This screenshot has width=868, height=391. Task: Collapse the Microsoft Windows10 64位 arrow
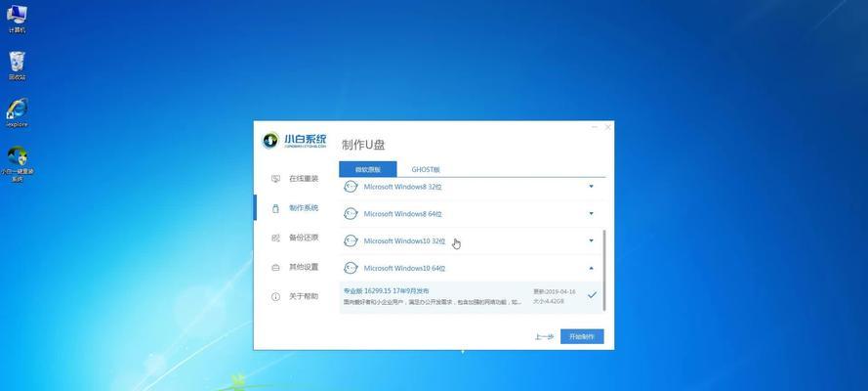click(x=592, y=268)
